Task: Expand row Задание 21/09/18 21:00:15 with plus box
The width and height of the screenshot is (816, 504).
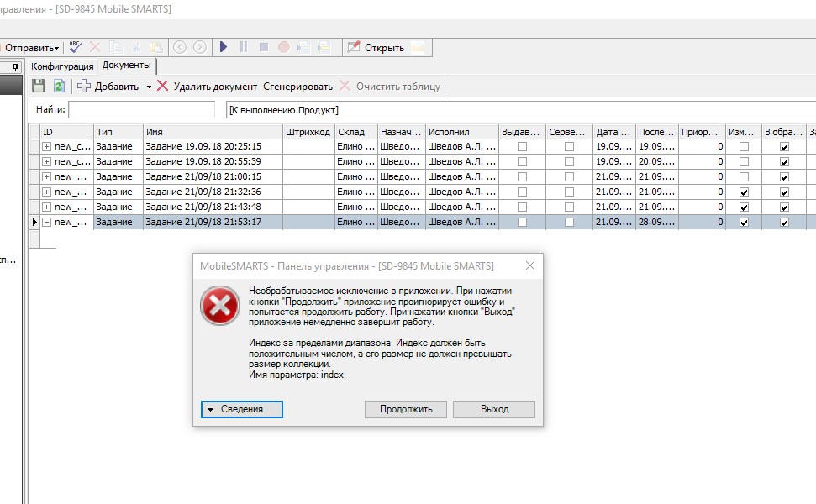Action: (47, 177)
